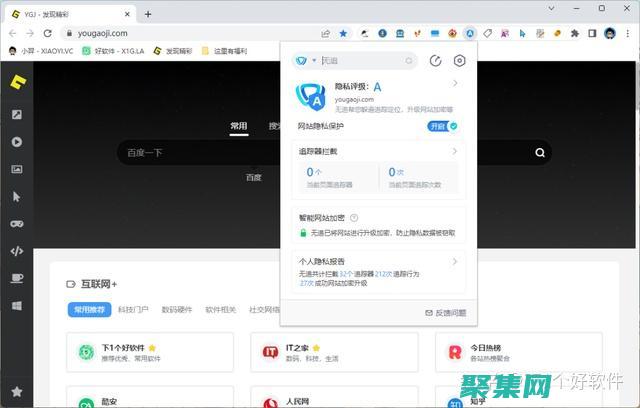The width and height of the screenshot is (640, 408).
Task: Click the price tag extension icon
Action: (487, 33)
